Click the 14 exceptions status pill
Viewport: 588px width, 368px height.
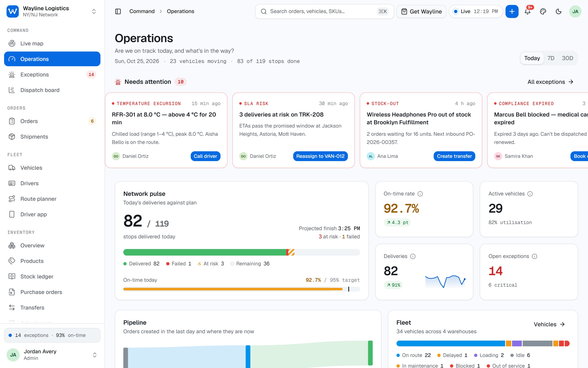point(52,335)
